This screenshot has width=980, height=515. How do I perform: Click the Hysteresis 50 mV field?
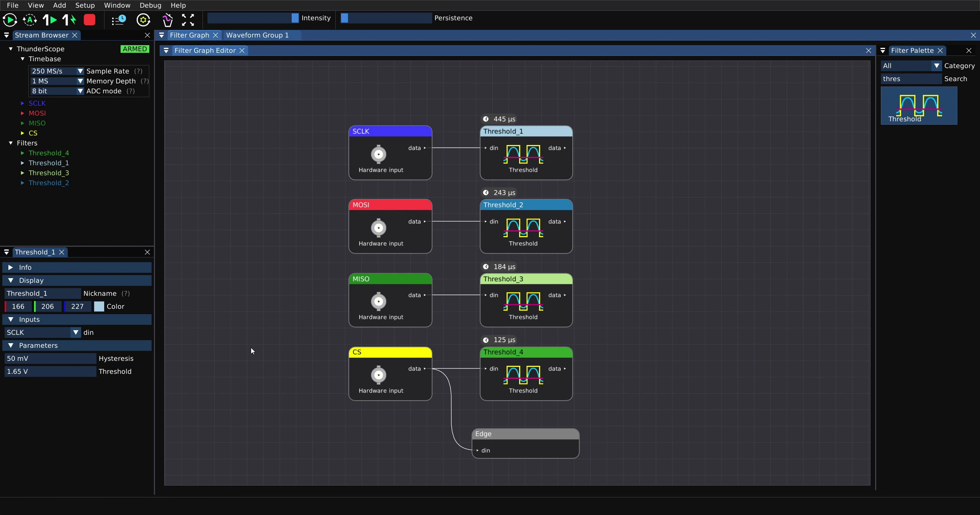click(50, 359)
